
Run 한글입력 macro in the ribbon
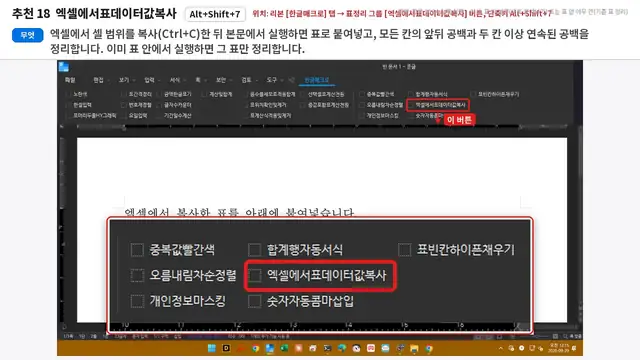pos(79,105)
